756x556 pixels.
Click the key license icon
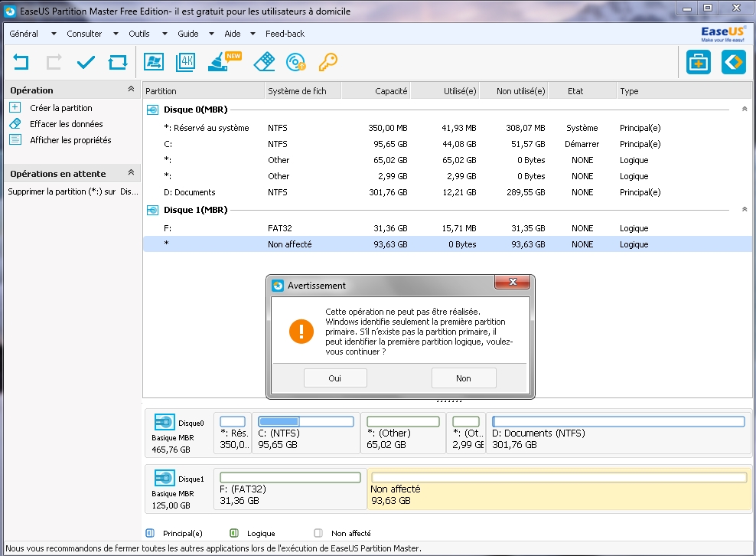(327, 62)
